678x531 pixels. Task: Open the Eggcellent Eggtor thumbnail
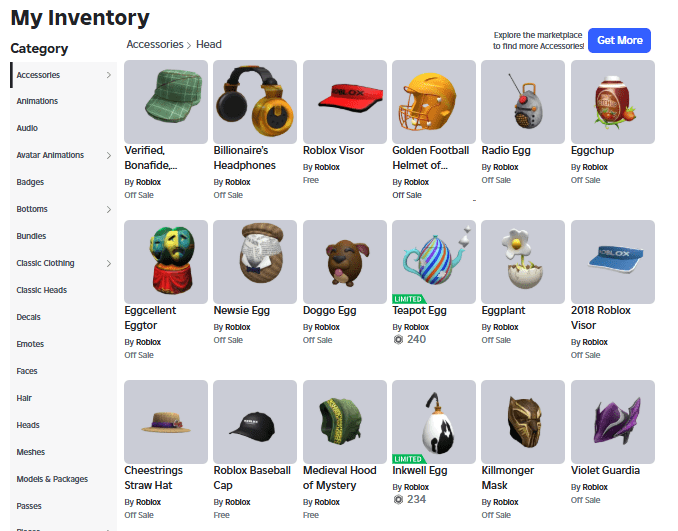point(166,262)
